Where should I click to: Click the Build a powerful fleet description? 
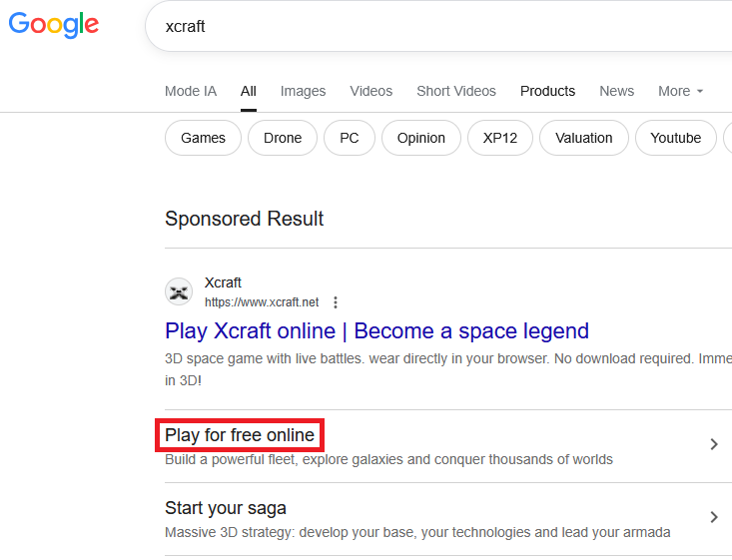tap(388, 459)
